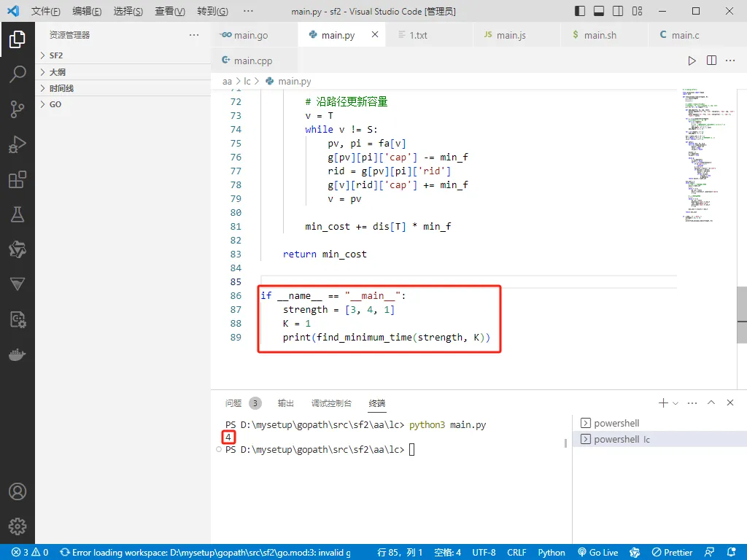Click Python language mode selector
Viewport: 747px width, 560px height.
[x=551, y=553]
